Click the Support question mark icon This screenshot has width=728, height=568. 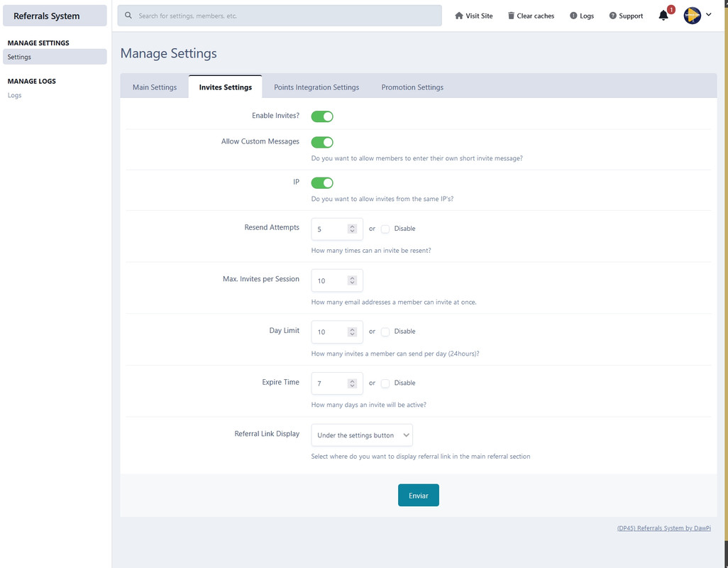pyautogui.click(x=613, y=16)
